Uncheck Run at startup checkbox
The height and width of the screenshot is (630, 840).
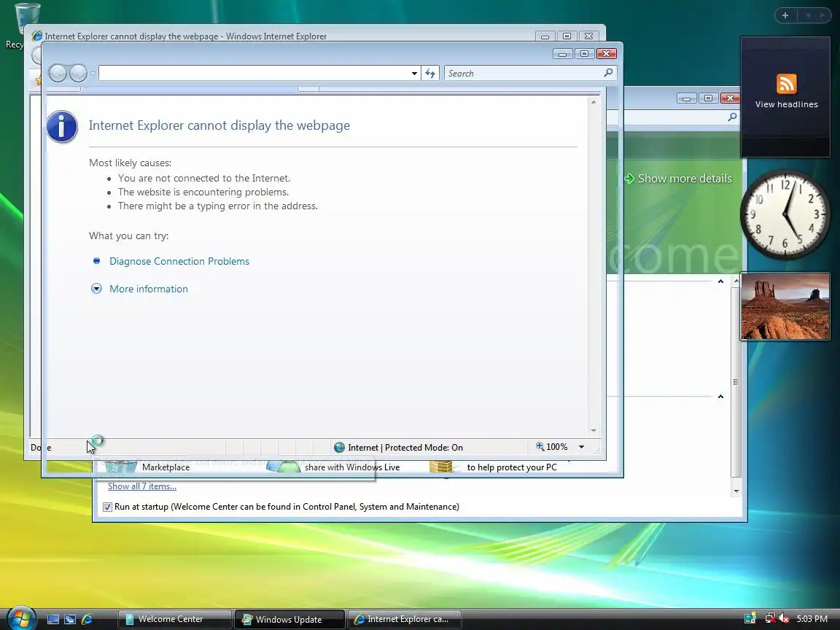pyautogui.click(x=107, y=507)
